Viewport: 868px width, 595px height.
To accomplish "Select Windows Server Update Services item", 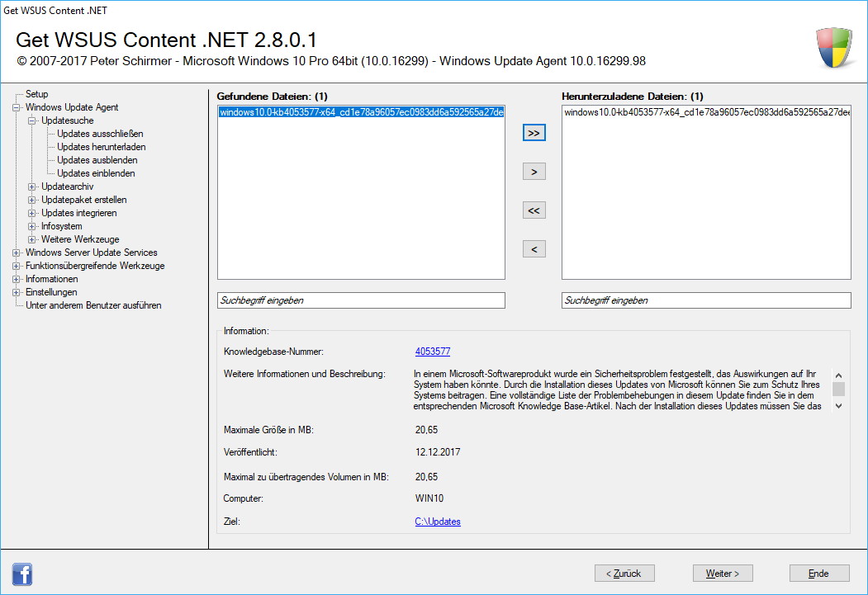I will [x=92, y=253].
